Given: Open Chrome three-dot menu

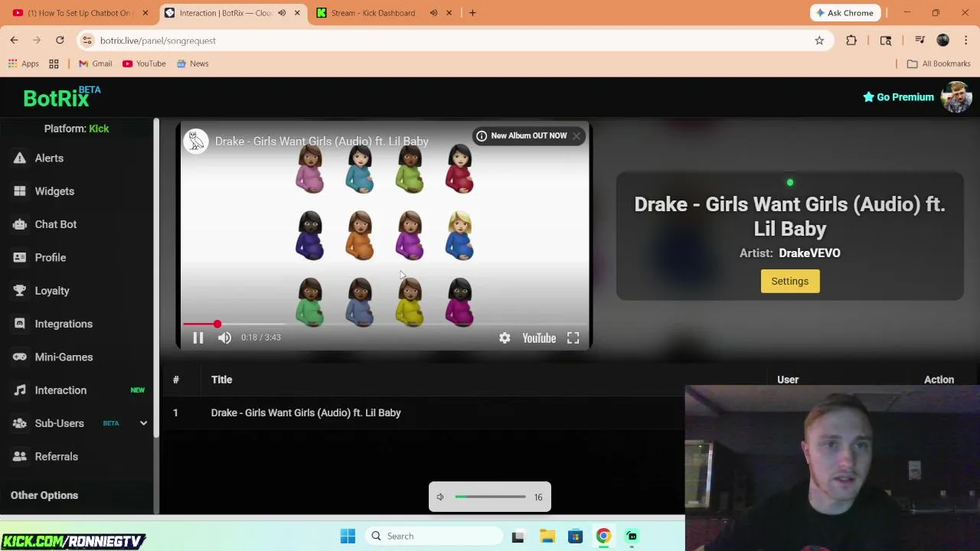Looking at the screenshot, I should tap(966, 41).
